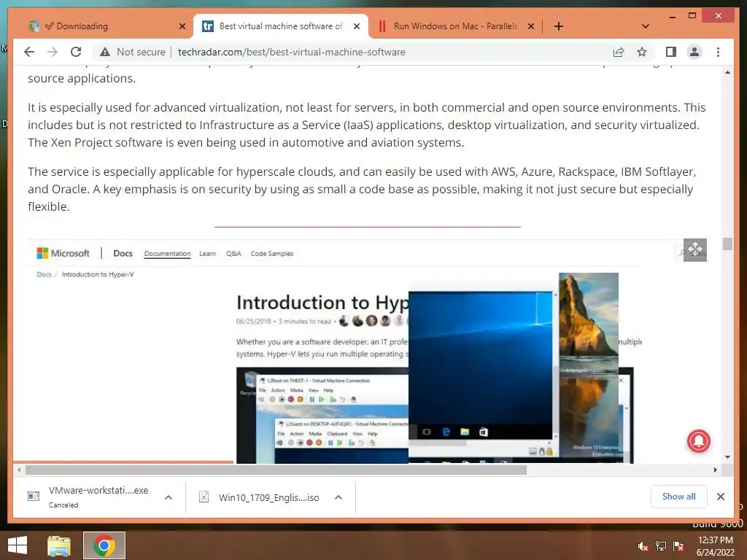Close the Parallels tab
Viewport: 747px width, 560px height.
tap(531, 26)
